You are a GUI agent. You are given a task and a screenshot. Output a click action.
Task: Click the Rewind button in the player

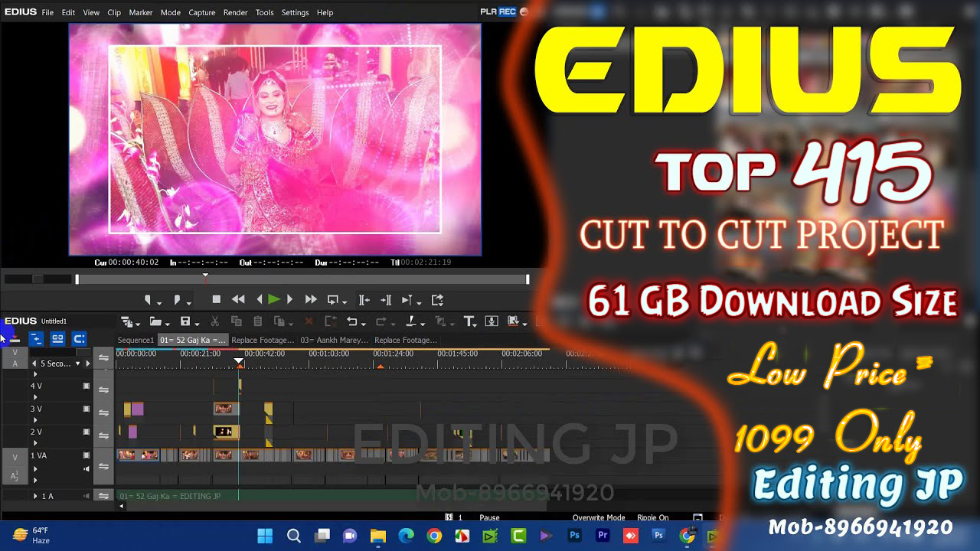(238, 300)
